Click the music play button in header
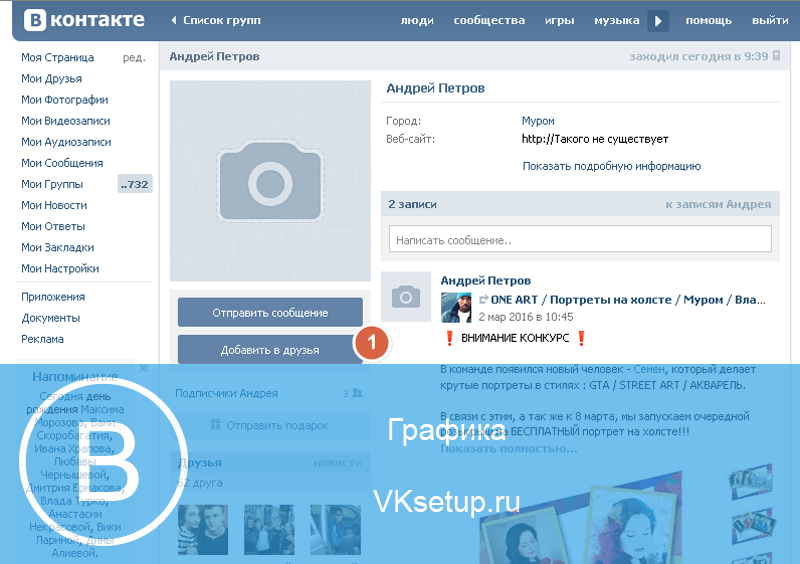This screenshot has width=800, height=564. point(658,21)
